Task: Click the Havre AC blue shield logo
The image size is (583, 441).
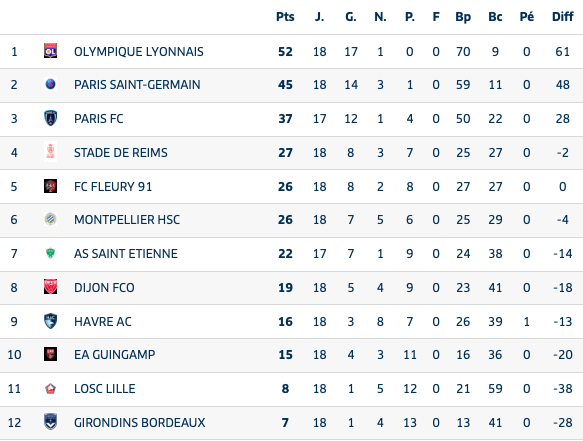Action: [x=51, y=321]
